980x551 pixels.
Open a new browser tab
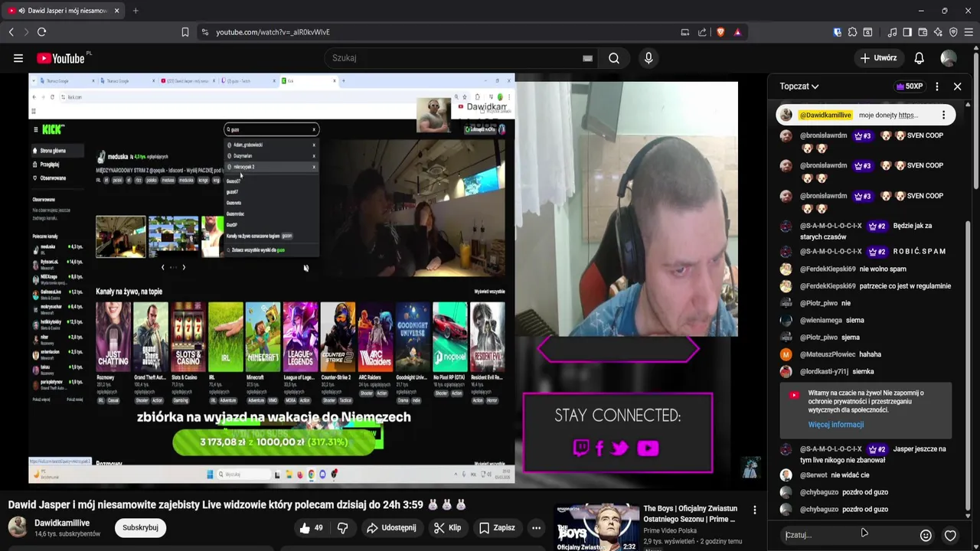click(x=136, y=11)
